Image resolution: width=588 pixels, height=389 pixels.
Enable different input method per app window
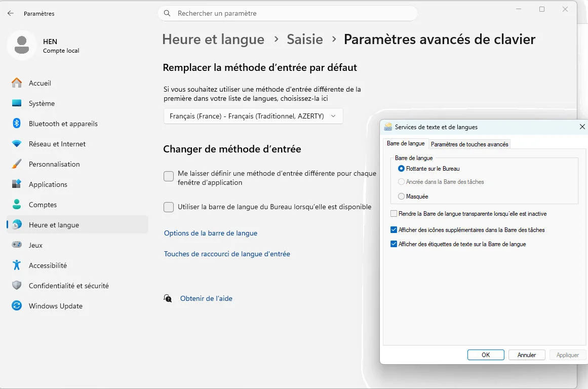(169, 176)
